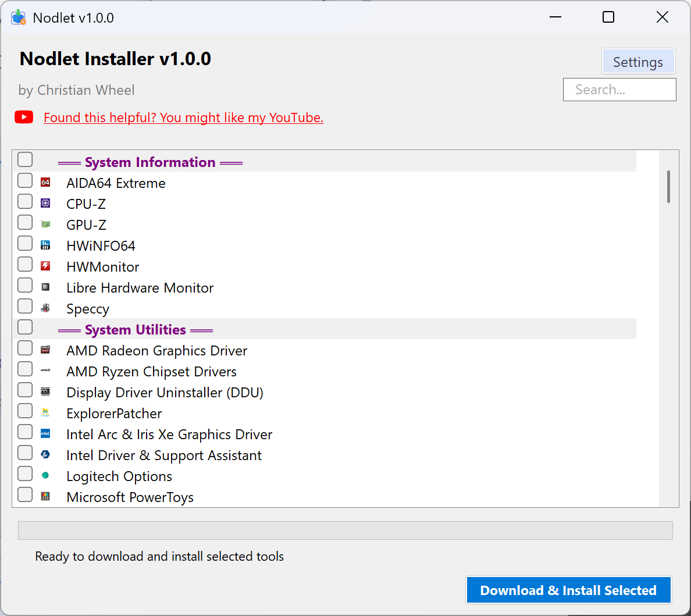
Task: Click the HWMonitor red lightning icon
Action: (x=45, y=266)
